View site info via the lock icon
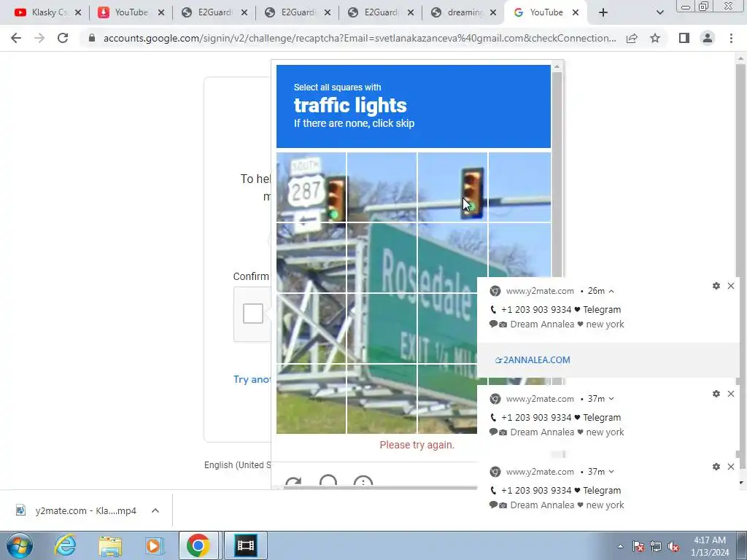The height and width of the screenshot is (560, 747). [92, 38]
